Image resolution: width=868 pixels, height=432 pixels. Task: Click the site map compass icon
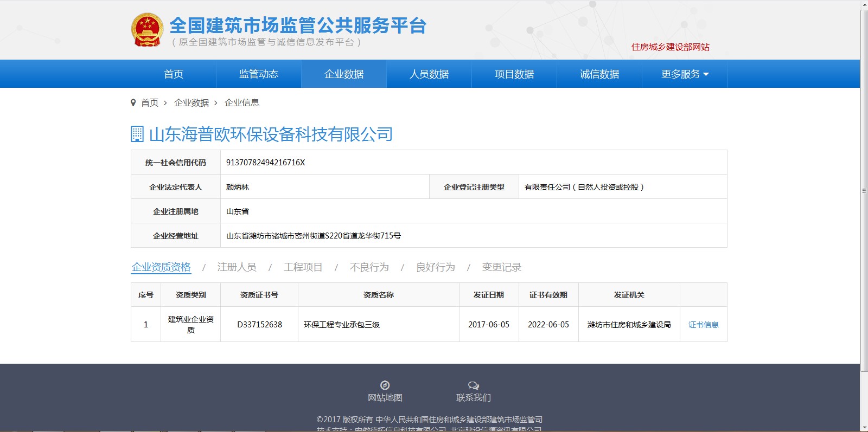[385, 385]
